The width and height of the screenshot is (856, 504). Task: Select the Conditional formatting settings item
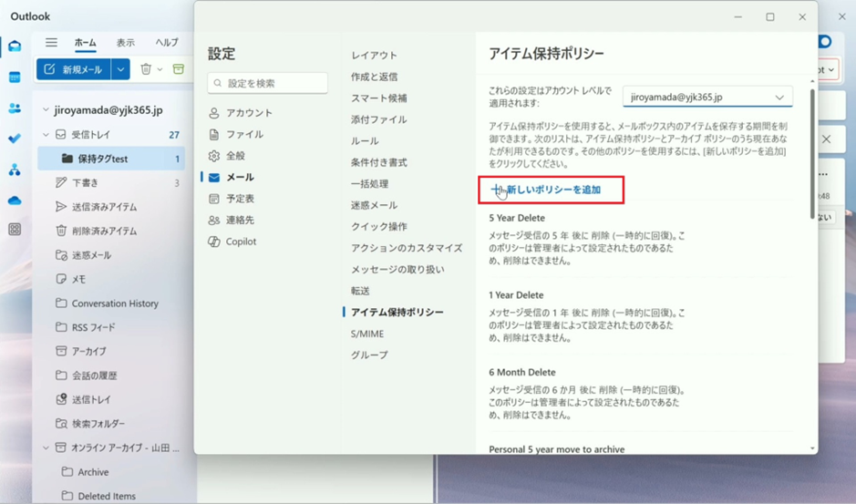(379, 162)
